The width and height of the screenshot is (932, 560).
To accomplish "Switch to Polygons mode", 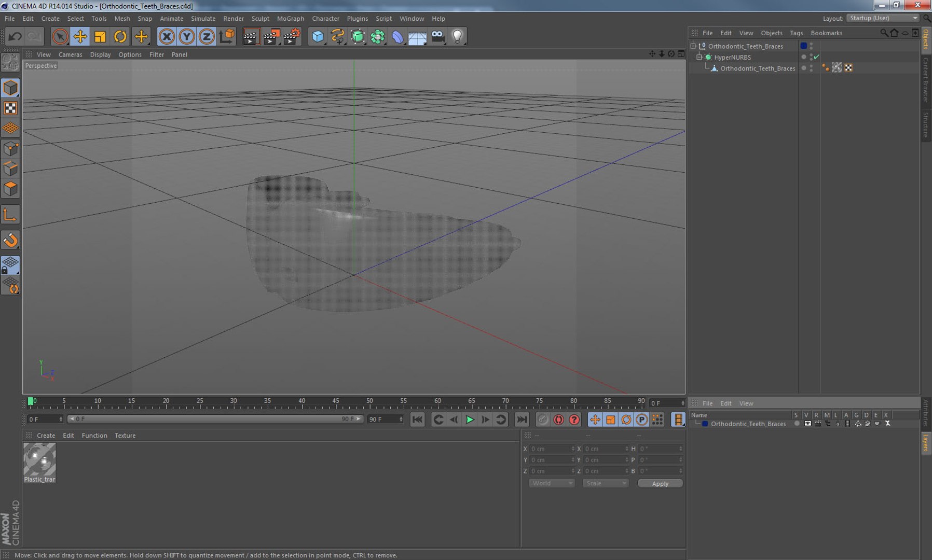I will click(x=10, y=189).
